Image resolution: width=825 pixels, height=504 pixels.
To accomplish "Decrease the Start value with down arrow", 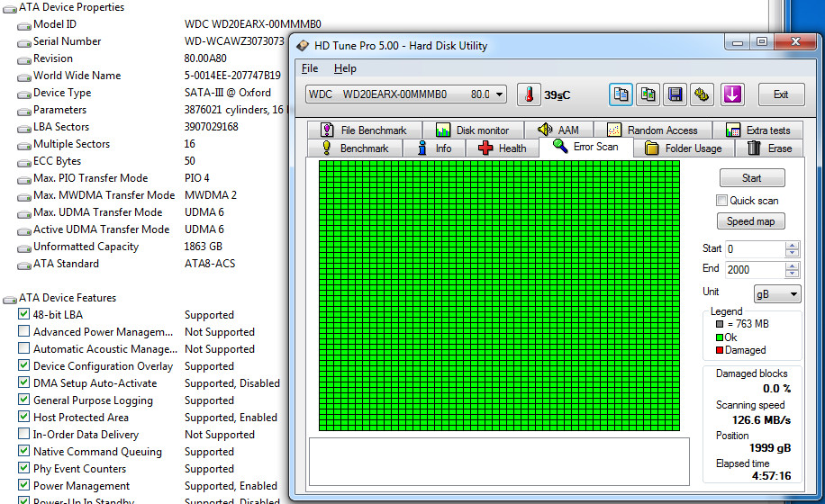I will (792, 252).
